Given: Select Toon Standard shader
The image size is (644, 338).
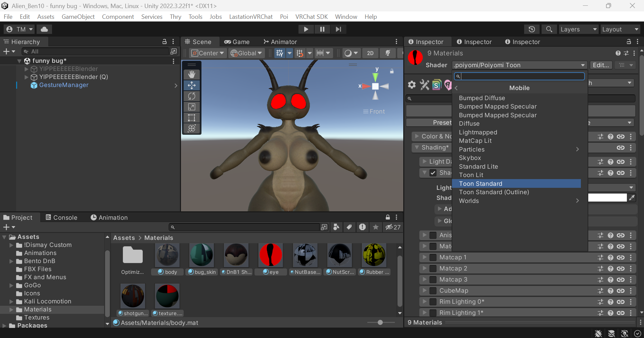Looking at the screenshot, I should point(516,184).
